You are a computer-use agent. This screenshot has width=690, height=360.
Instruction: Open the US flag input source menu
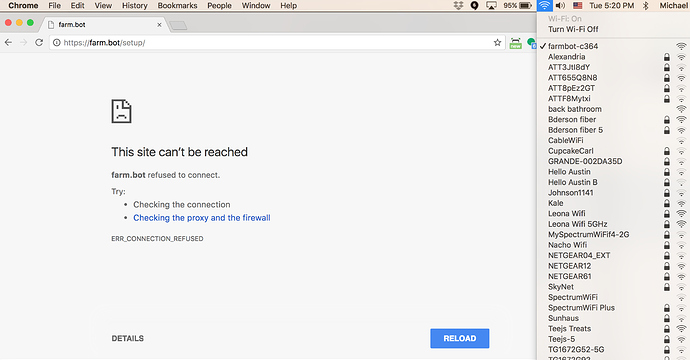click(x=577, y=5)
